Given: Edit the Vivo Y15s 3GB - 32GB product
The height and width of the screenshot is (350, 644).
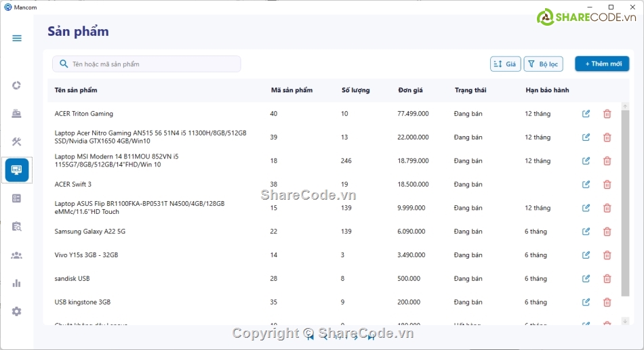Looking at the screenshot, I should click(586, 255).
